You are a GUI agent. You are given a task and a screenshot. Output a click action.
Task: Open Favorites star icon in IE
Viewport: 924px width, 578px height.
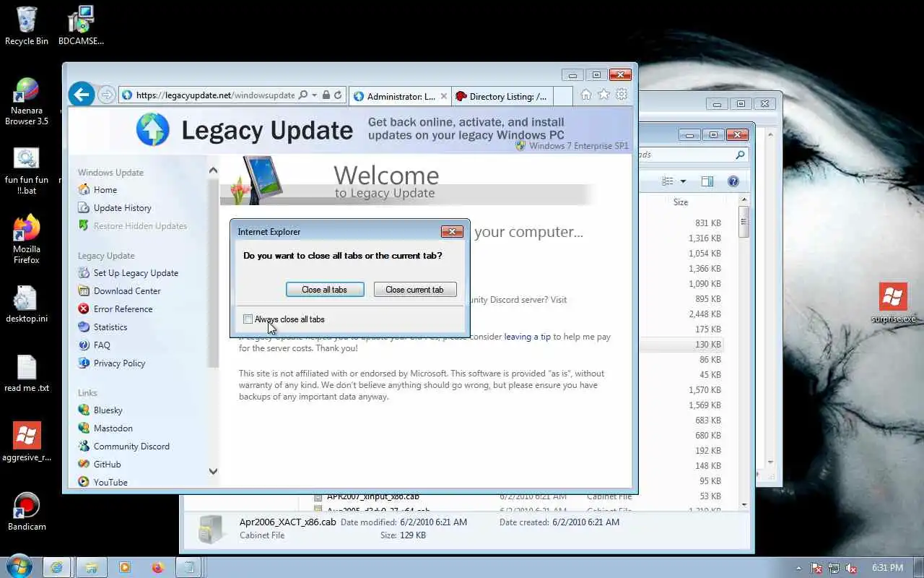click(603, 95)
